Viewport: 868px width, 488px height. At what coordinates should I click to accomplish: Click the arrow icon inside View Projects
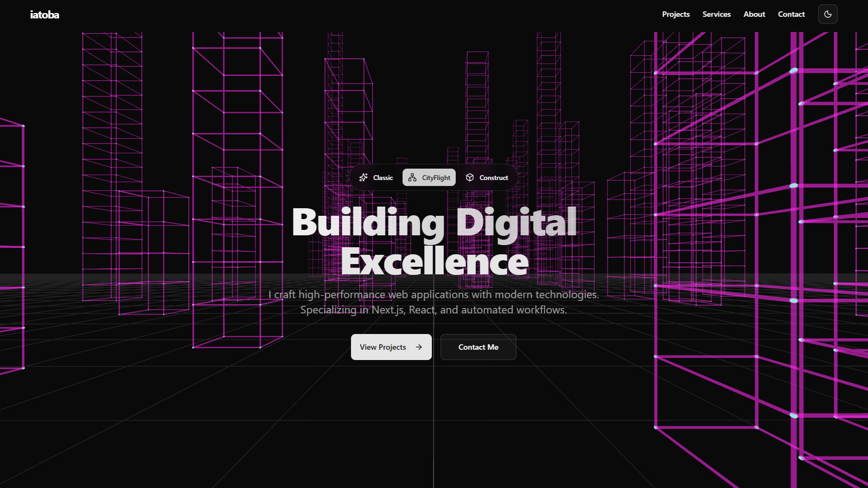point(419,347)
